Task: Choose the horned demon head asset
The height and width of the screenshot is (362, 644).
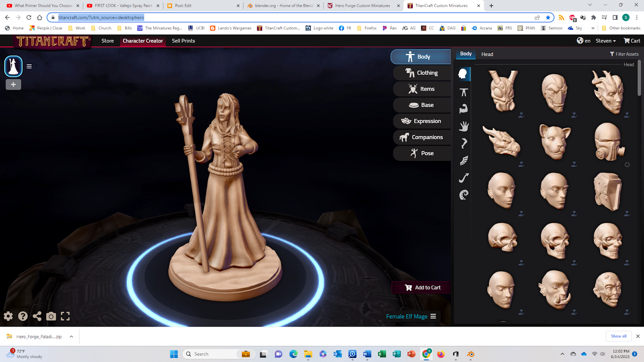Action: pos(608,93)
